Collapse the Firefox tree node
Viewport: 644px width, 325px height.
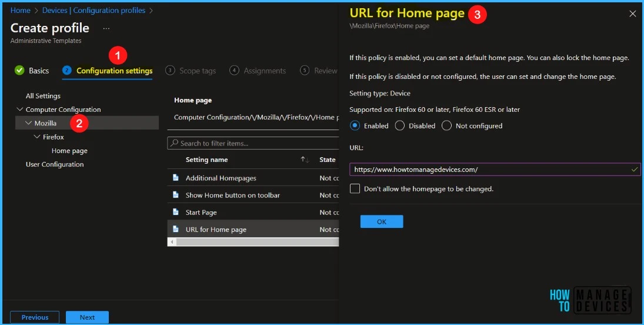pyautogui.click(x=37, y=137)
